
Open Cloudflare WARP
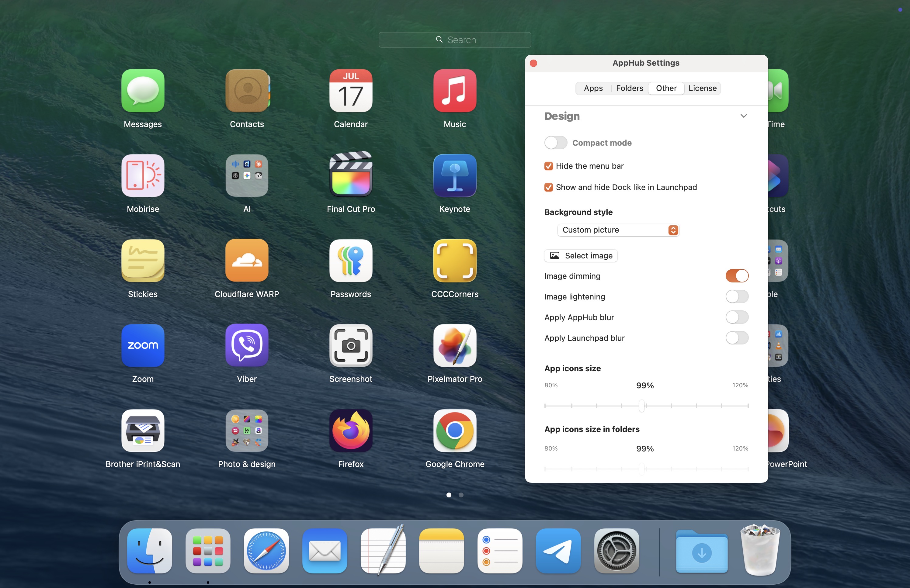coord(247,261)
